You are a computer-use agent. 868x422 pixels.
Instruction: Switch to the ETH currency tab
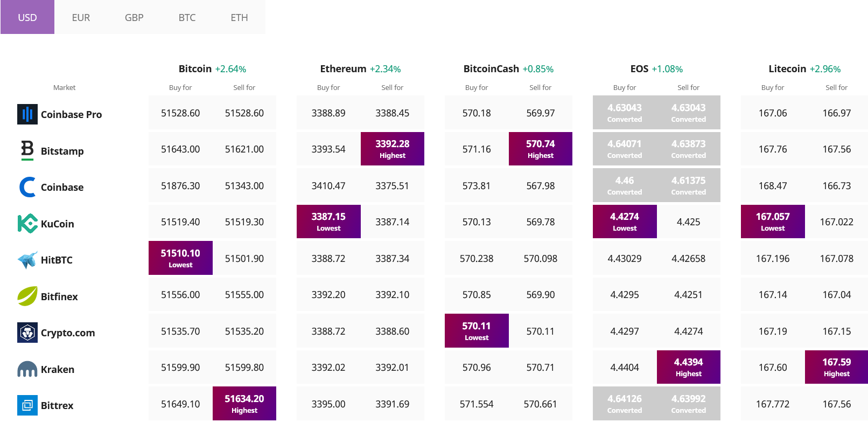pyautogui.click(x=240, y=17)
